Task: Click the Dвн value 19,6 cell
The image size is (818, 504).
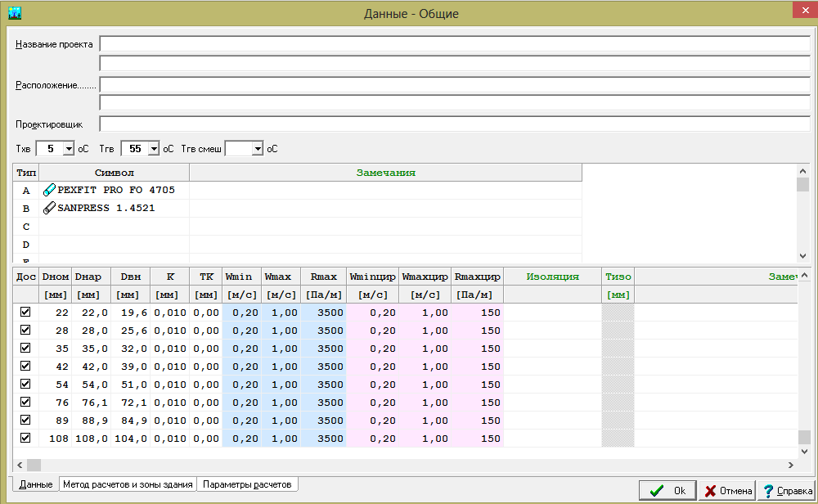Action: 131,313
